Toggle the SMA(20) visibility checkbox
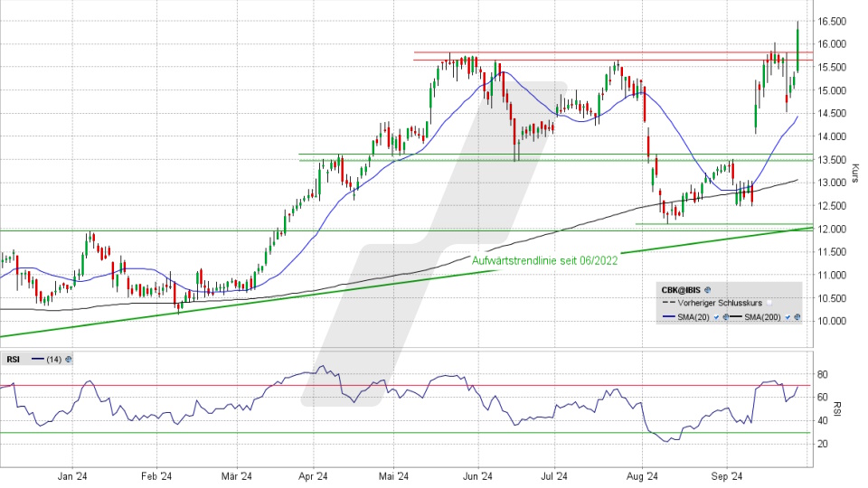 [x=716, y=317]
